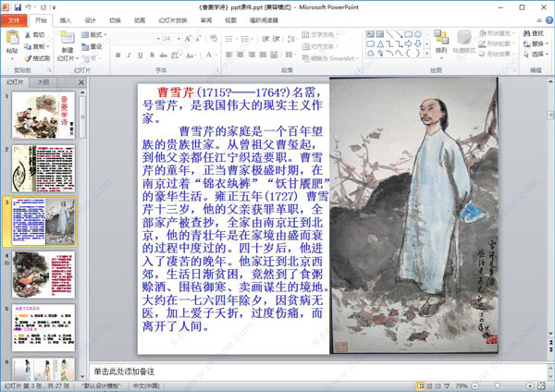Toggle strikethrough abc button
The height and width of the screenshot is (392, 555).
pyautogui.click(x=163, y=55)
